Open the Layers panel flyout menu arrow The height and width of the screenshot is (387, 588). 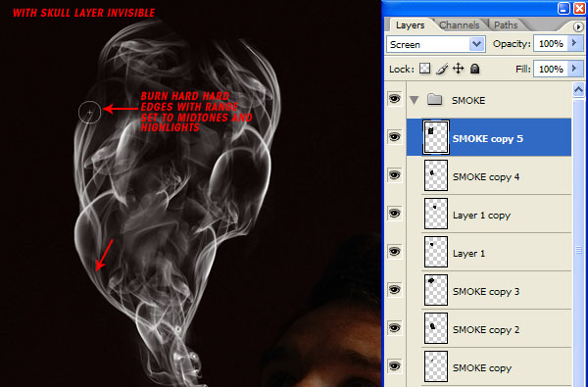click(x=578, y=26)
